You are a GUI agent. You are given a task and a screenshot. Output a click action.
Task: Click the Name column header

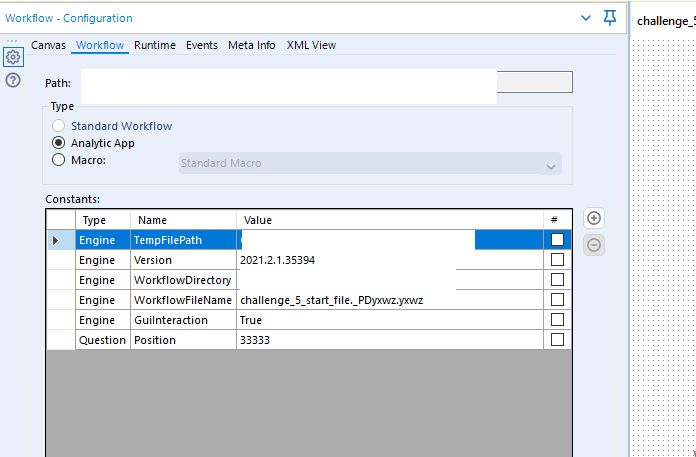[x=183, y=220]
